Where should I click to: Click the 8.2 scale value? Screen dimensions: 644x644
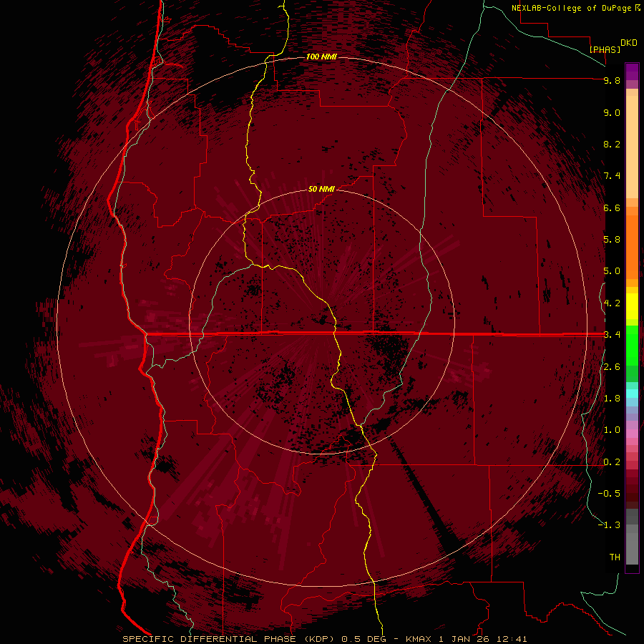612,144
